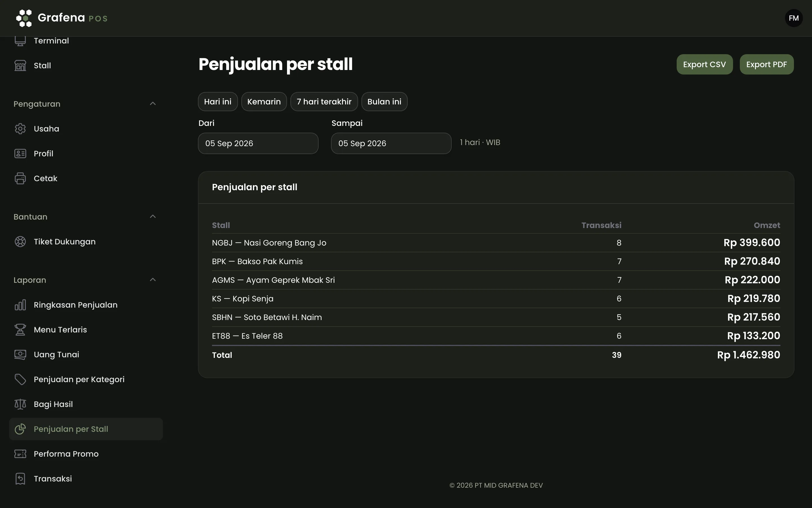Click the BPK — Bakso Pak Kumis row
The width and height of the screenshot is (812, 508).
496,261
